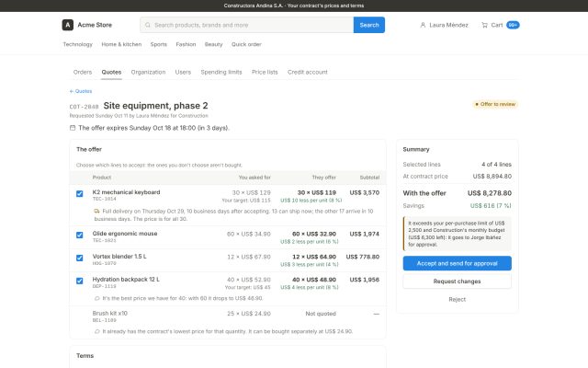The image size is (588, 368).
Task: Click the You asked for column header
Action: coord(254,178)
